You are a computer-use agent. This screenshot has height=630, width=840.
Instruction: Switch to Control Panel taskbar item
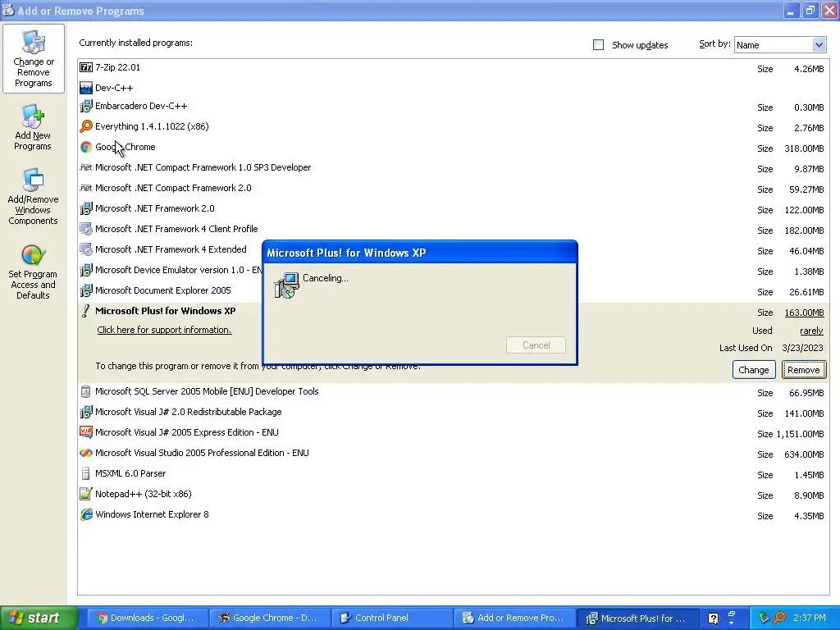click(391, 618)
